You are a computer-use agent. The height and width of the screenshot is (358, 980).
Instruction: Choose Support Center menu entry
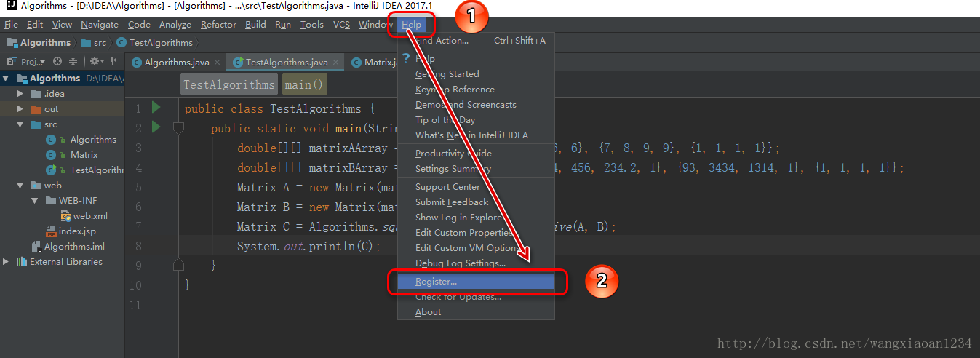pyautogui.click(x=476, y=187)
